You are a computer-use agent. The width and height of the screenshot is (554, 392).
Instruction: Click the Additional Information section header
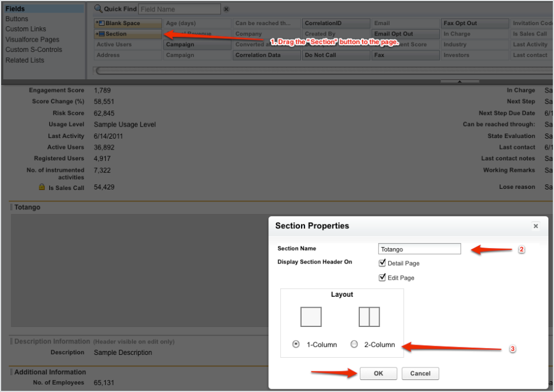point(50,372)
